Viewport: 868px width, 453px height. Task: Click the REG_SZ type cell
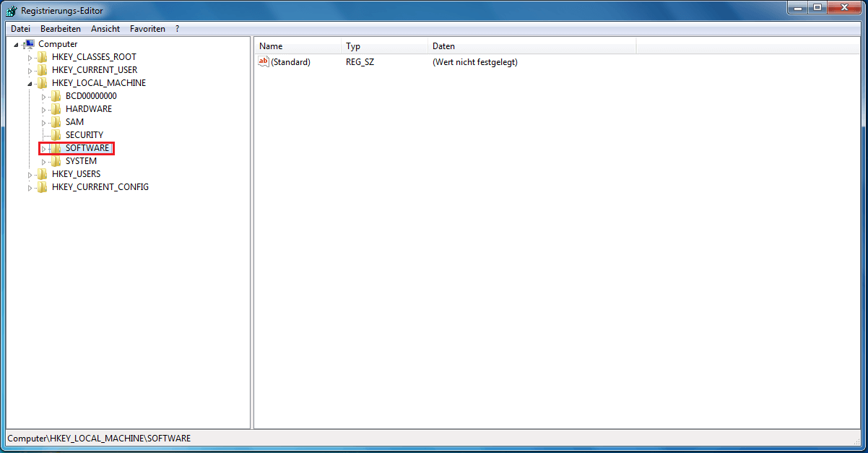(360, 62)
